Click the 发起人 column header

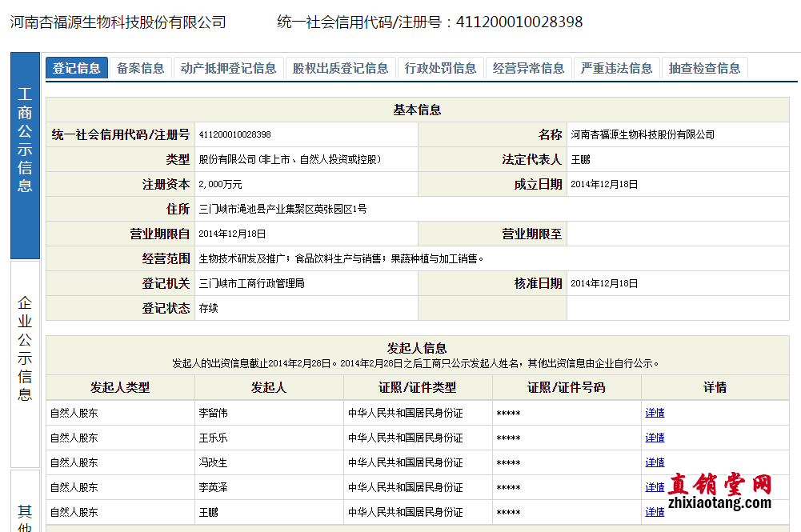(x=269, y=388)
